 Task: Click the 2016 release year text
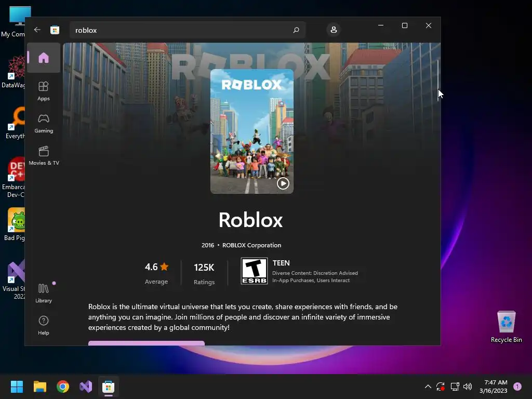click(208, 245)
